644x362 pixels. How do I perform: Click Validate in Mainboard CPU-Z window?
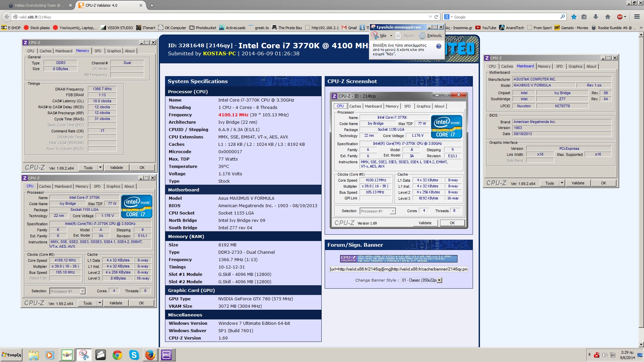pyautogui.click(x=578, y=183)
